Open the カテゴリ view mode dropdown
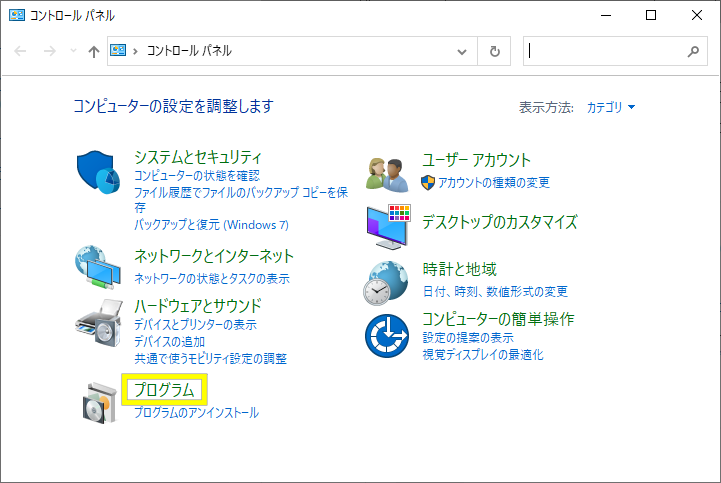Viewport: 721px width, 483px height. 610,107
